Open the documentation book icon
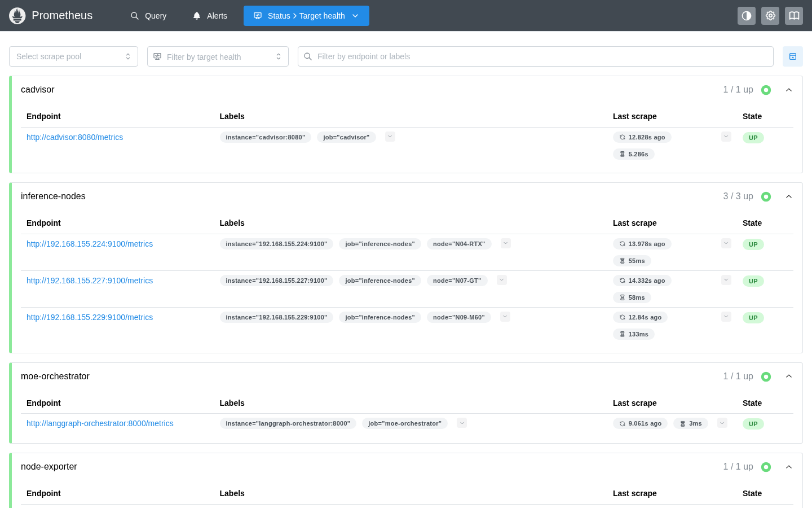 (794, 16)
